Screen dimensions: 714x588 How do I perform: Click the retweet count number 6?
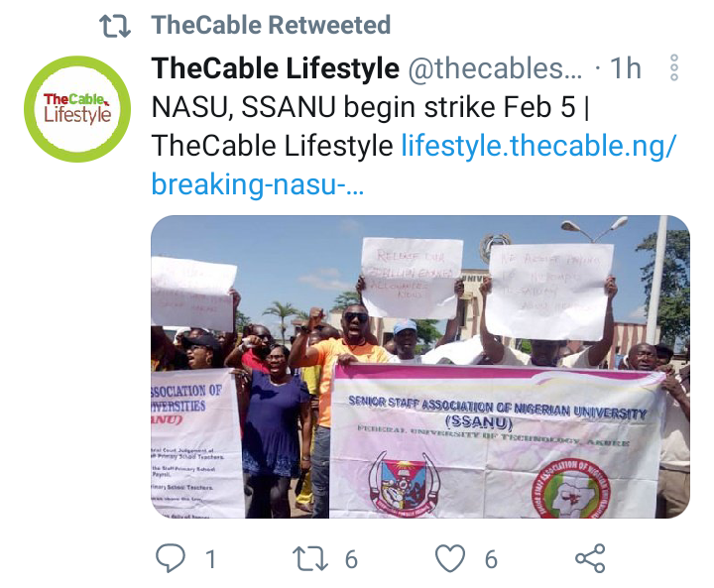tap(351, 559)
